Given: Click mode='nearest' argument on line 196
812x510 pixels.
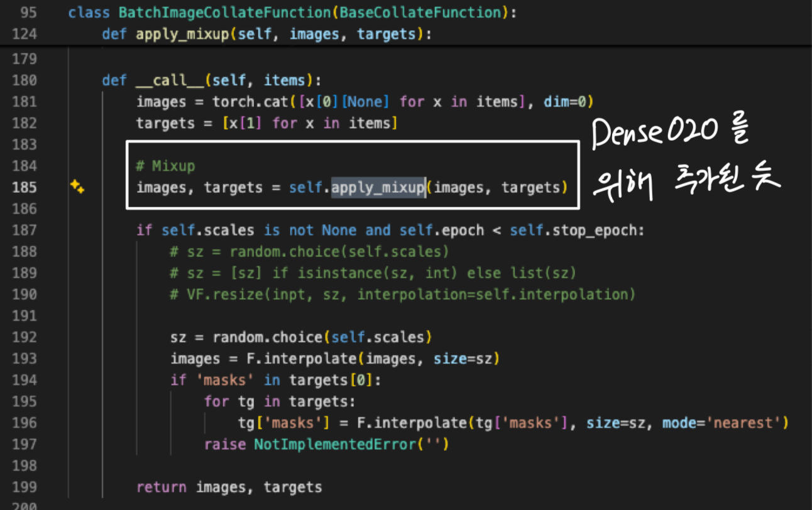Looking at the screenshot, I should pos(721,423).
